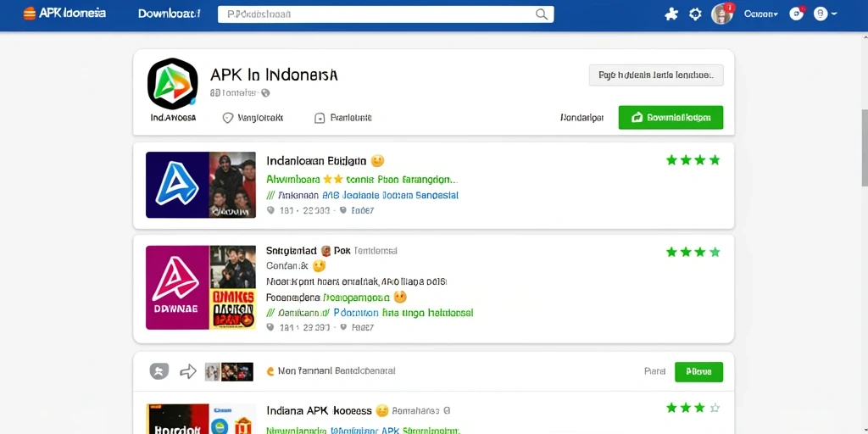Open the tab with the shield icon
Viewport: 868px width, 434px height.
(253, 118)
